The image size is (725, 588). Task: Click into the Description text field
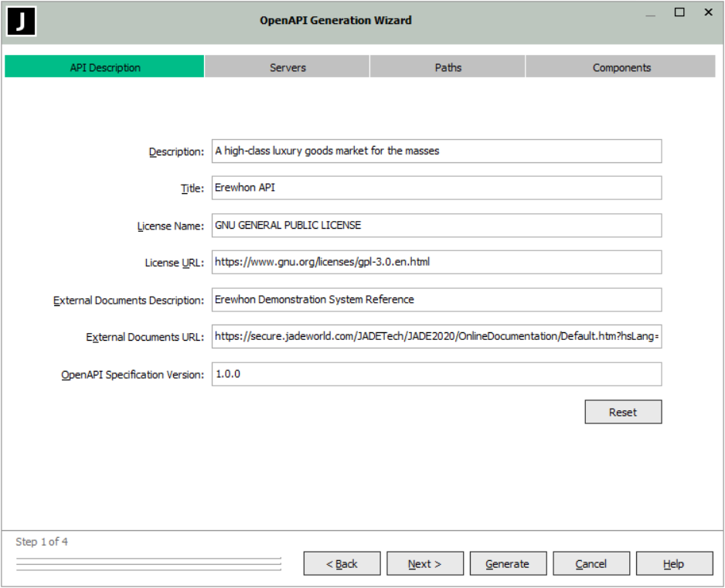436,151
